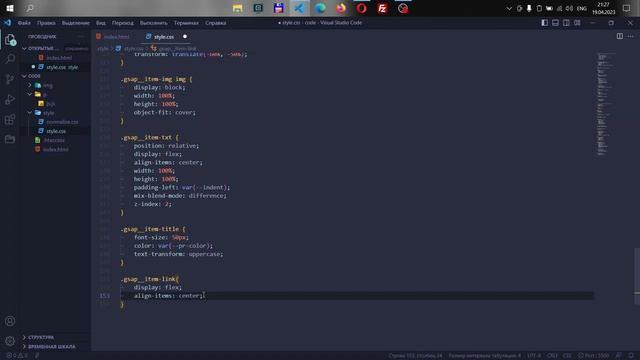The width and height of the screenshot is (640, 360).
Task: Click the CSS language mode in status bar
Action: coord(567,356)
